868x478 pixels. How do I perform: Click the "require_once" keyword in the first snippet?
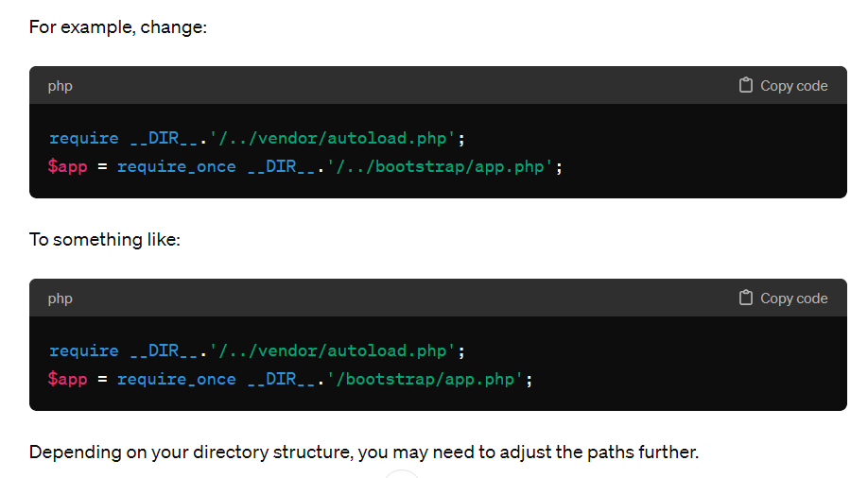point(177,166)
